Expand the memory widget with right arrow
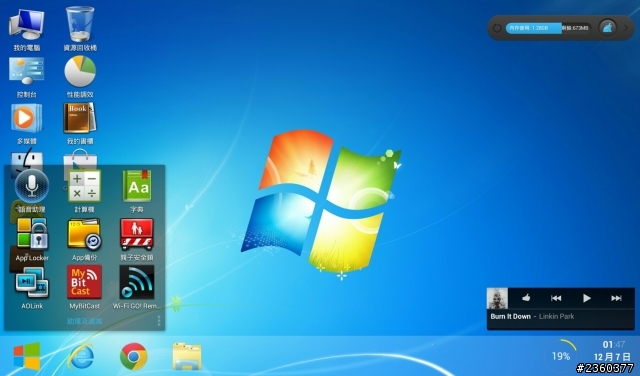 tap(626, 28)
